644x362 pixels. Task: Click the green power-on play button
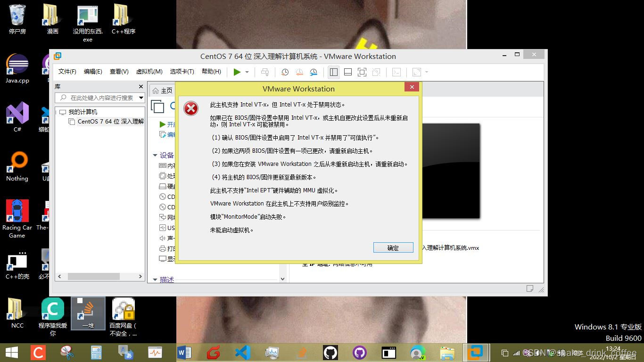click(x=237, y=72)
